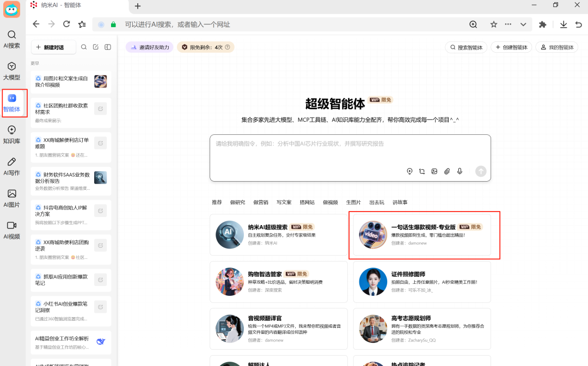Select the 出去玩 category tab

pyautogui.click(x=377, y=202)
